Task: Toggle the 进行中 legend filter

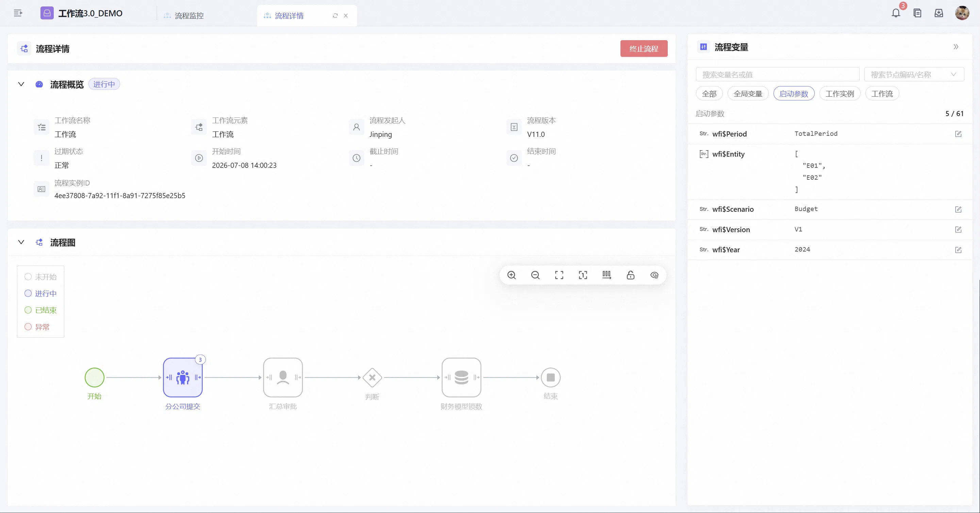Action: pyautogui.click(x=40, y=293)
